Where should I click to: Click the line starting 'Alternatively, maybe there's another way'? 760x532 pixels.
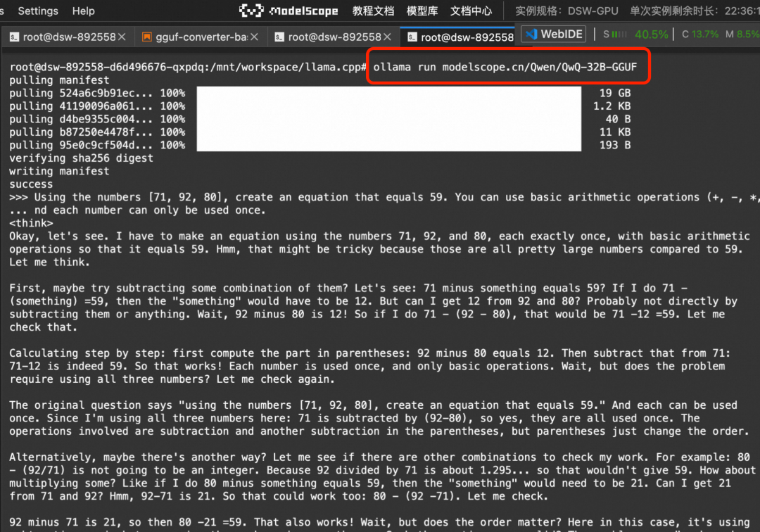tap(379, 457)
